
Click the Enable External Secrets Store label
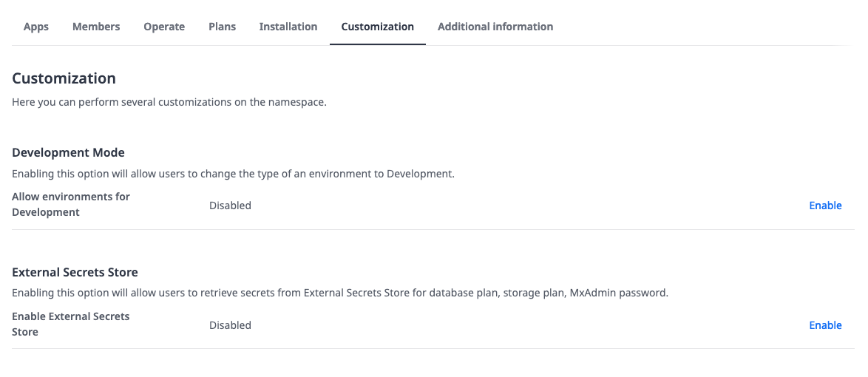click(71, 324)
